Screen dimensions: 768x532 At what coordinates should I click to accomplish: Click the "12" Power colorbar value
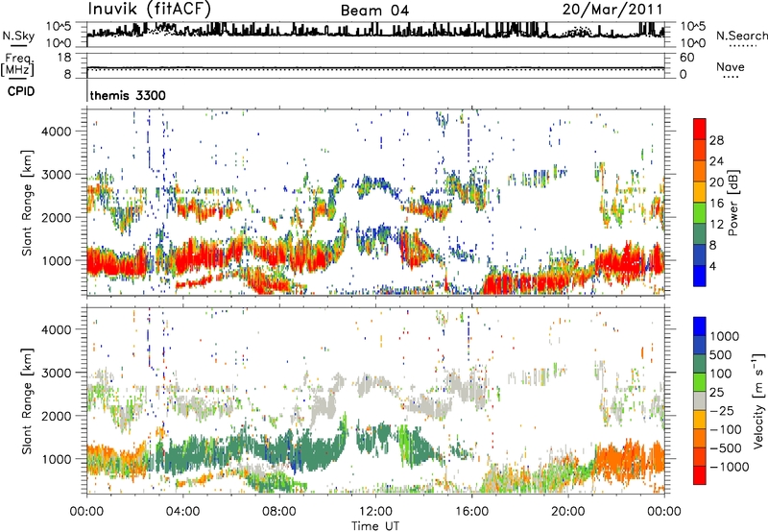pyautogui.click(x=716, y=224)
